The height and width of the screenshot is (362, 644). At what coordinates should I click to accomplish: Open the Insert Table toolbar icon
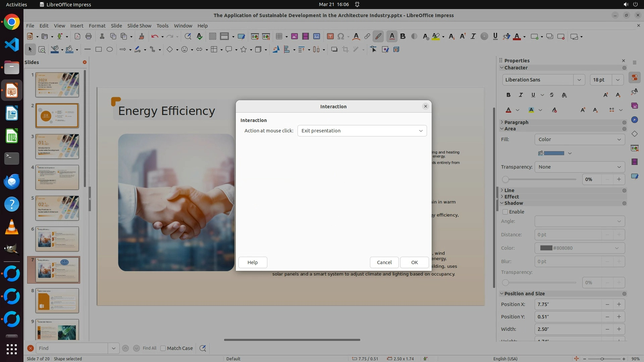coord(279,37)
